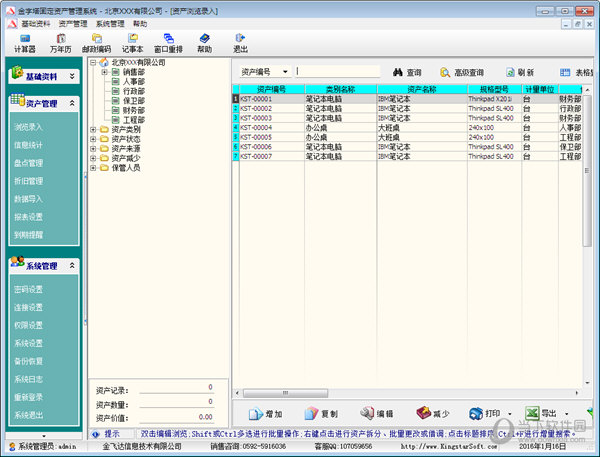The width and height of the screenshot is (600, 457).
Task: Open the 邮政编码 postal code tool
Action: click(x=96, y=43)
